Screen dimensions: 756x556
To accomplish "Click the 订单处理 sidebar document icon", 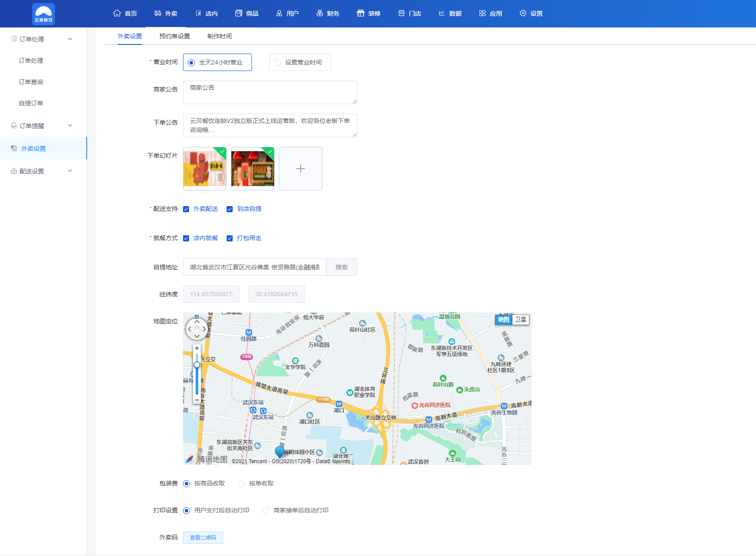I will pos(14,39).
